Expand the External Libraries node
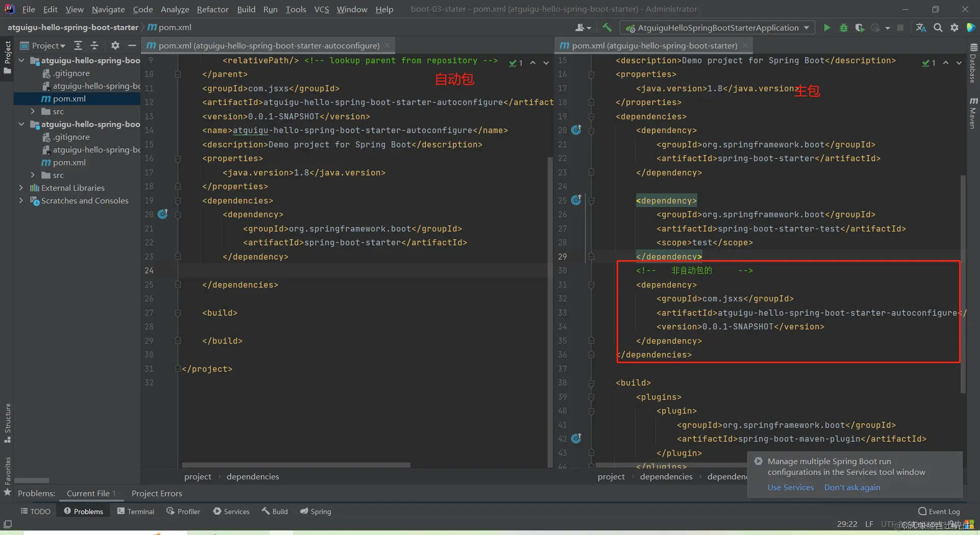The image size is (980, 535). click(x=21, y=188)
